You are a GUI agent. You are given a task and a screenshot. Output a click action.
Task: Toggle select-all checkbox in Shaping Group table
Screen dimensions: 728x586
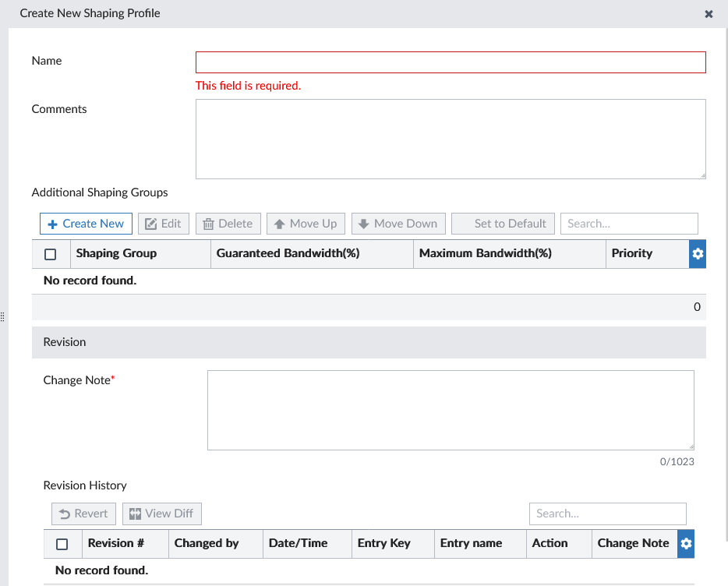click(x=50, y=254)
